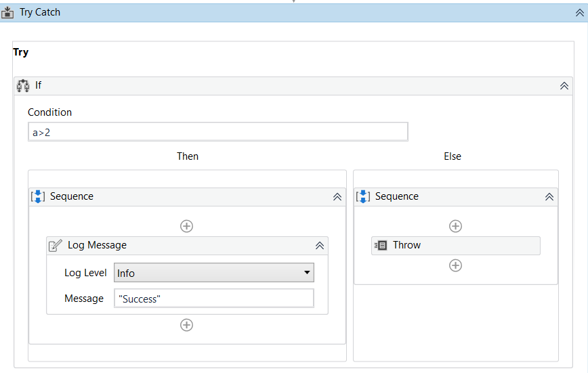Click the Then Sequence activity icon

click(x=38, y=196)
